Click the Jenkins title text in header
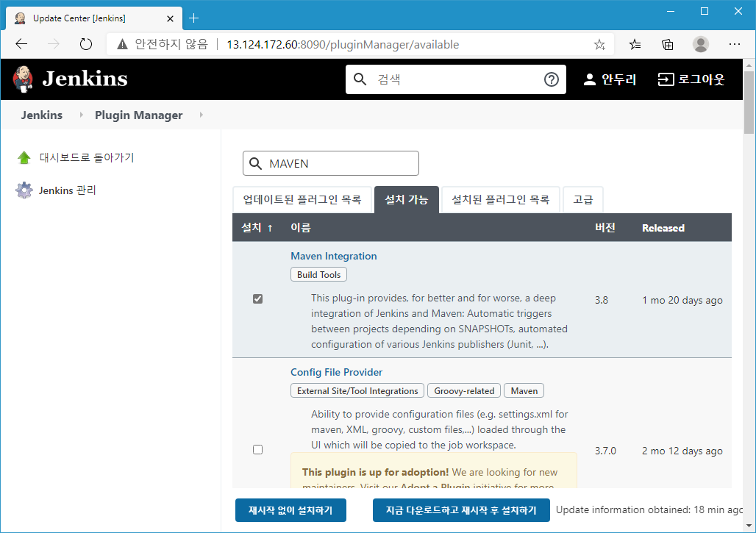This screenshot has width=756, height=533. coord(85,79)
